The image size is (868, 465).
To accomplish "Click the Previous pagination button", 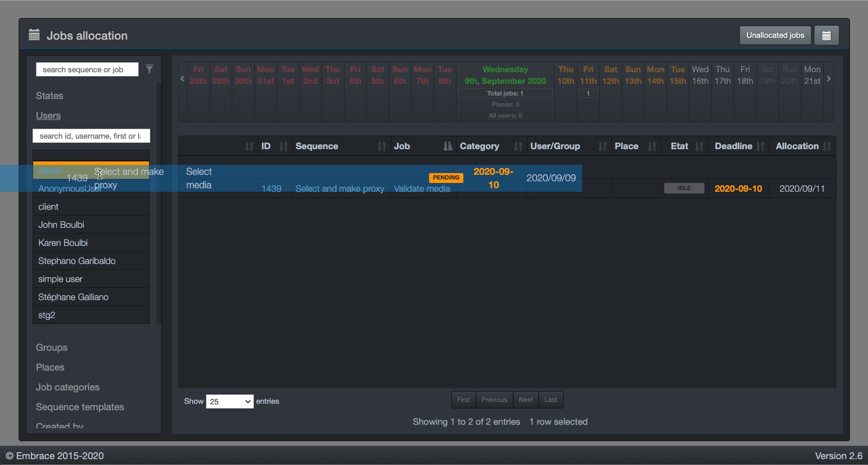I will [x=494, y=400].
